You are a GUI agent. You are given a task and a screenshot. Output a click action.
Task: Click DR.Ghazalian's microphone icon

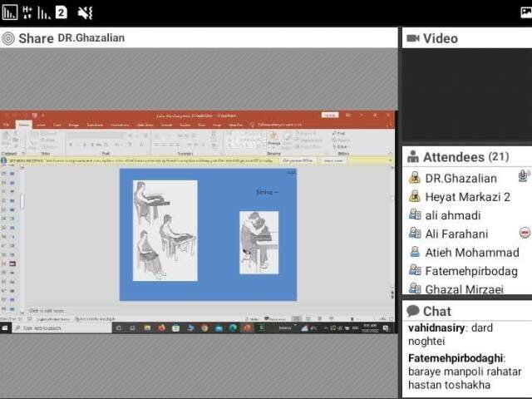pyautogui.click(x=524, y=176)
